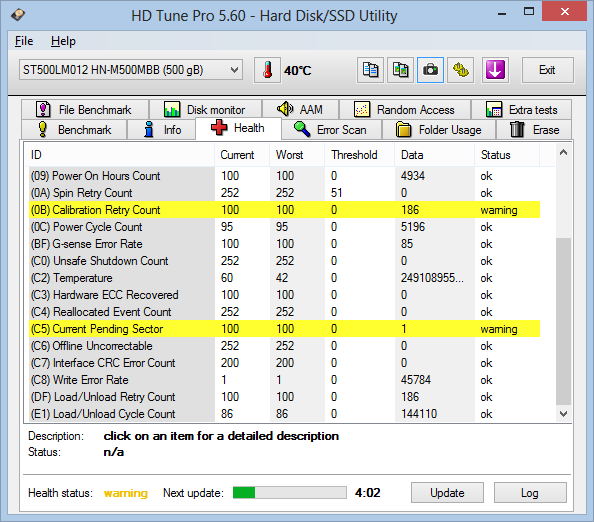Select the Current Pending Sector warning row
The width and height of the screenshot is (594, 522).
click(284, 328)
